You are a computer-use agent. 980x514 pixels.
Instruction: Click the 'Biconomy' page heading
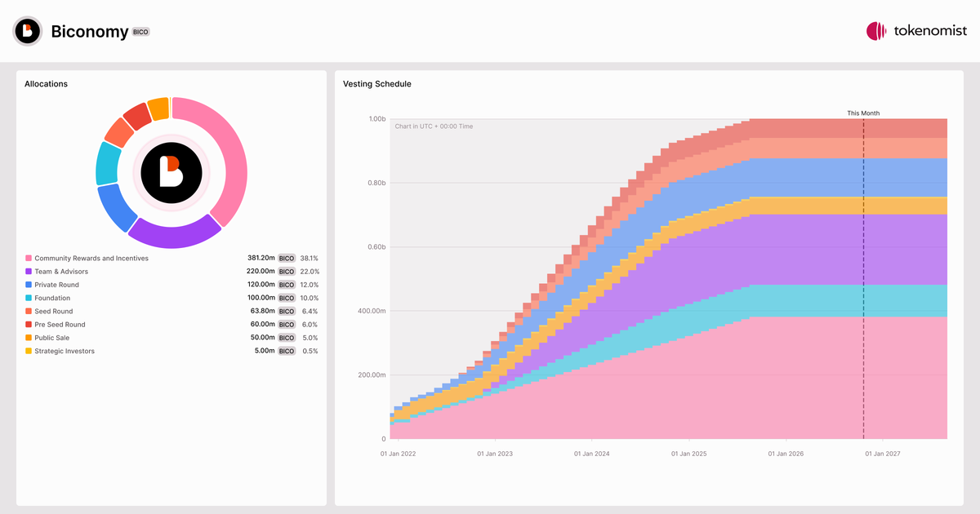90,32
